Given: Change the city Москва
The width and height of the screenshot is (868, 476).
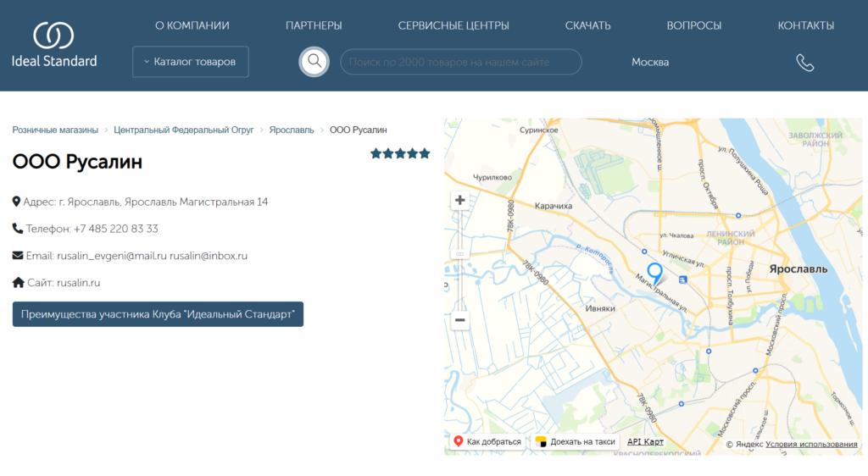Looking at the screenshot, I should pyautogui.click(x=650, y=63).
